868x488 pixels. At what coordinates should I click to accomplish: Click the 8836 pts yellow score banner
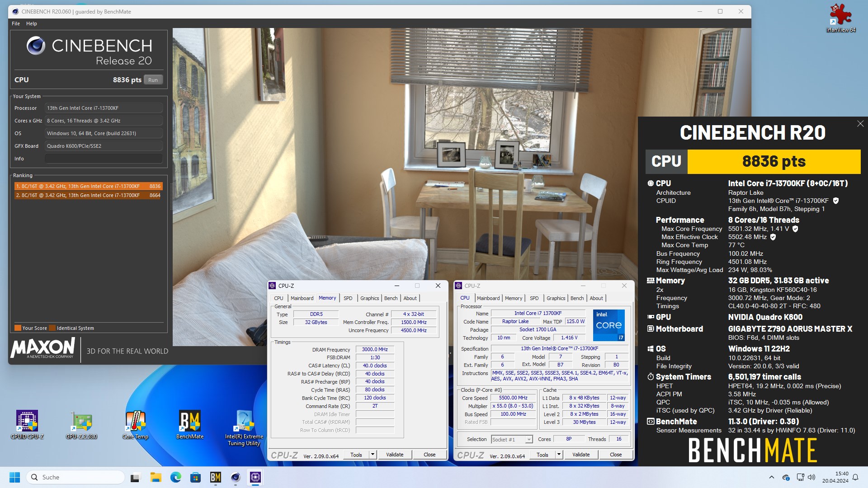[774, 161]
